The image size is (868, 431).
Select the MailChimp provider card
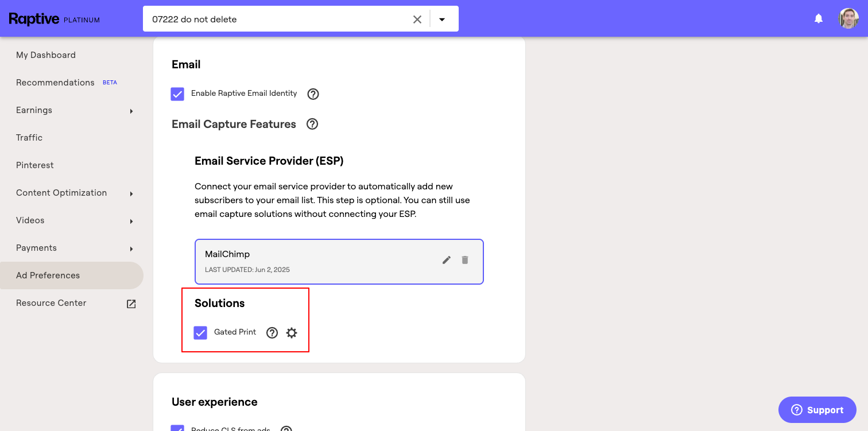pyautogui.click(x=339, y=262)
